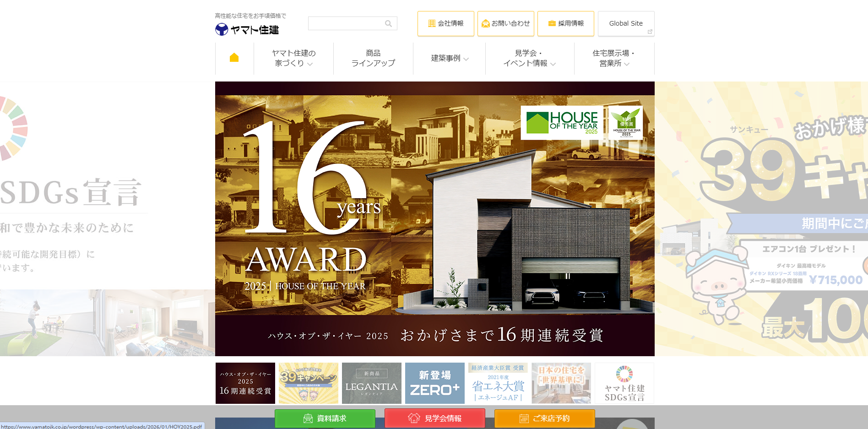
Task: Click the red 見学会情報 button
Action: tap(435, 418)
